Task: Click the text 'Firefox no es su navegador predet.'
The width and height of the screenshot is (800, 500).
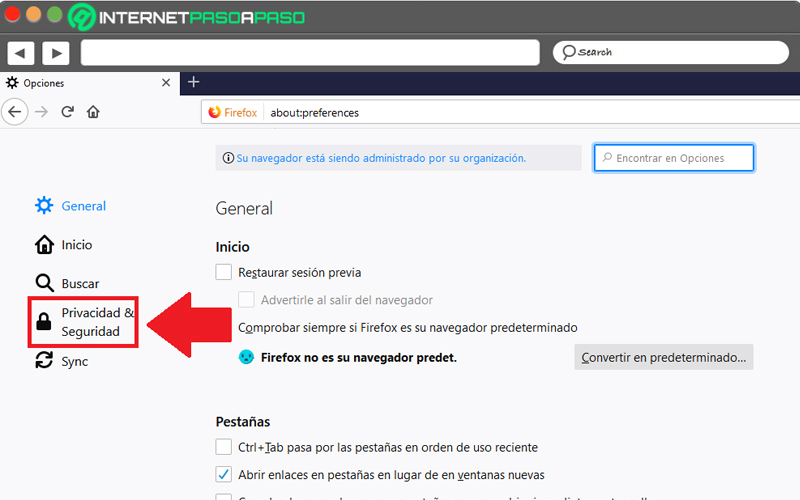Action: point(359,358)
